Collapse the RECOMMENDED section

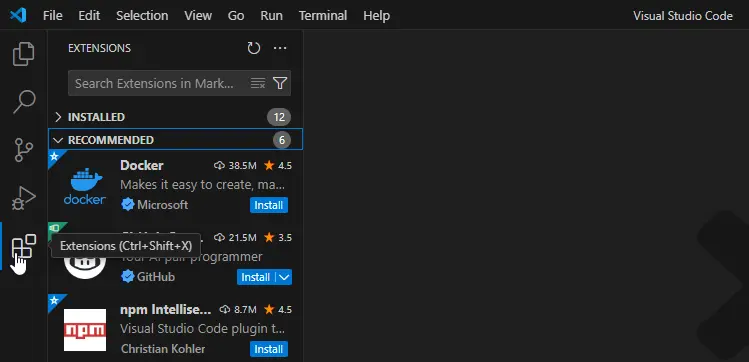click(175, 140)
